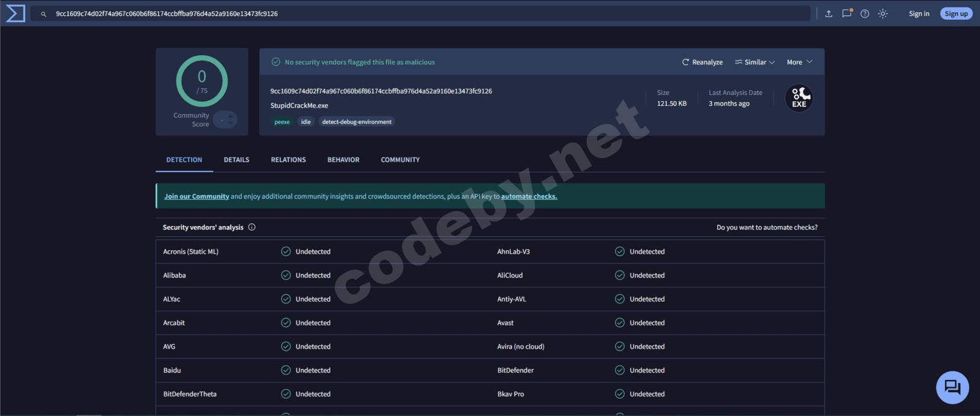Click the info icon beside Security vendors' analysis
Viewport: 980px width, 416px height.
(x=252, y=227)
